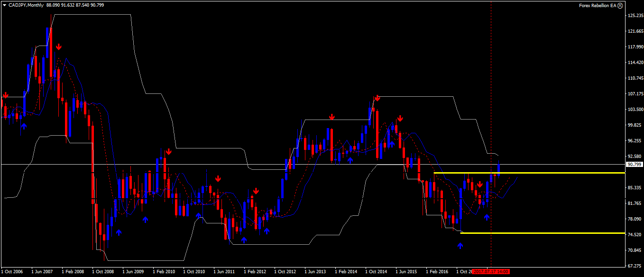Click the 1 Jun 2009 date label
The width and height of the screenshot is (644, 277).
(x=133, y=272)
